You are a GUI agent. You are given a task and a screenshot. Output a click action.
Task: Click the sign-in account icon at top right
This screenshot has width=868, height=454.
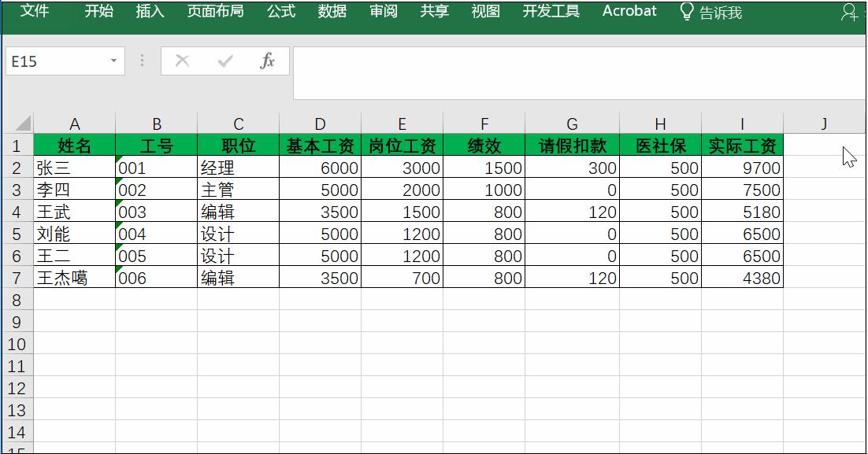point(849,12)
